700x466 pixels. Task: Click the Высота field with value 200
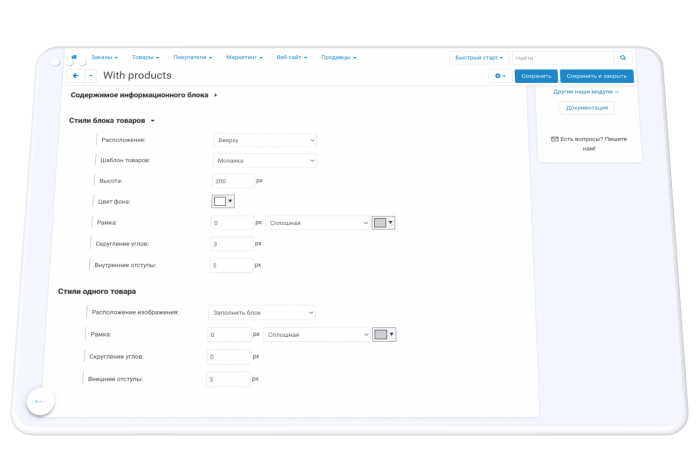233,181
